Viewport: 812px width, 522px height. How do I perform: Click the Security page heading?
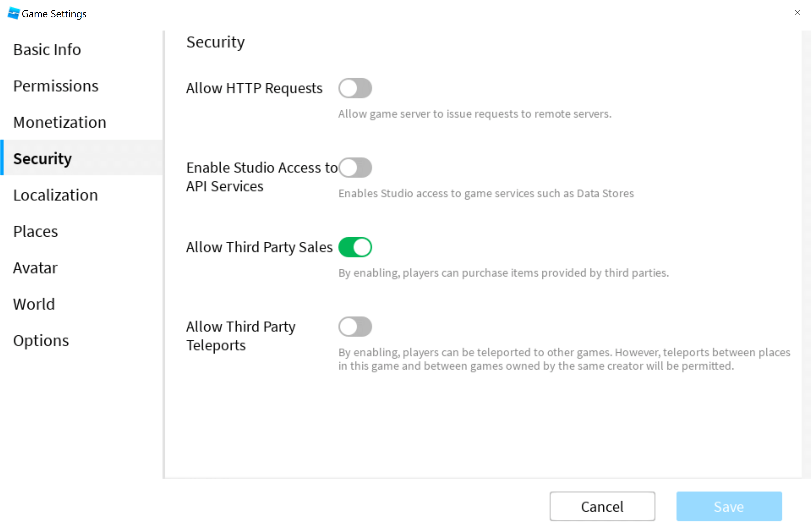(x=215, y=42)
